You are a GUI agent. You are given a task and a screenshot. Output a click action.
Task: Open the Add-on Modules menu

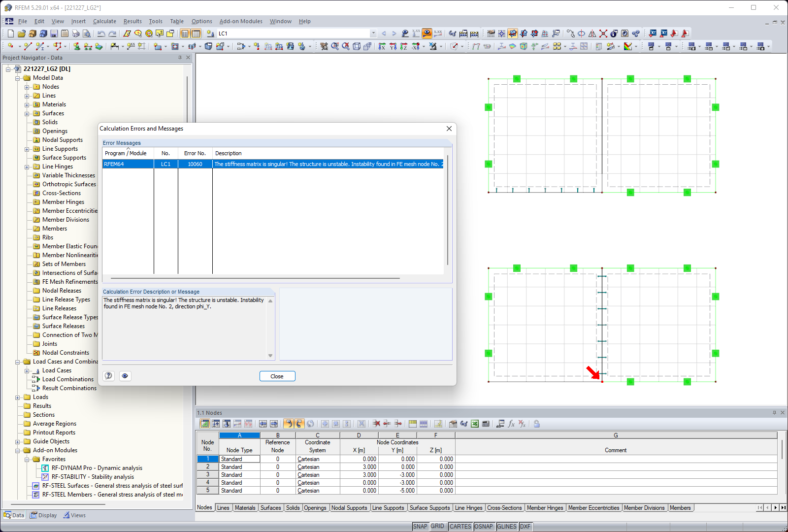pos(241,21)
